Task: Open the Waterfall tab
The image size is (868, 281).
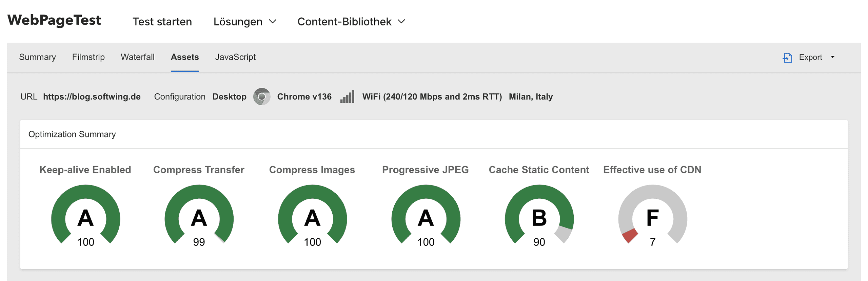Action: tap(138, 57)
